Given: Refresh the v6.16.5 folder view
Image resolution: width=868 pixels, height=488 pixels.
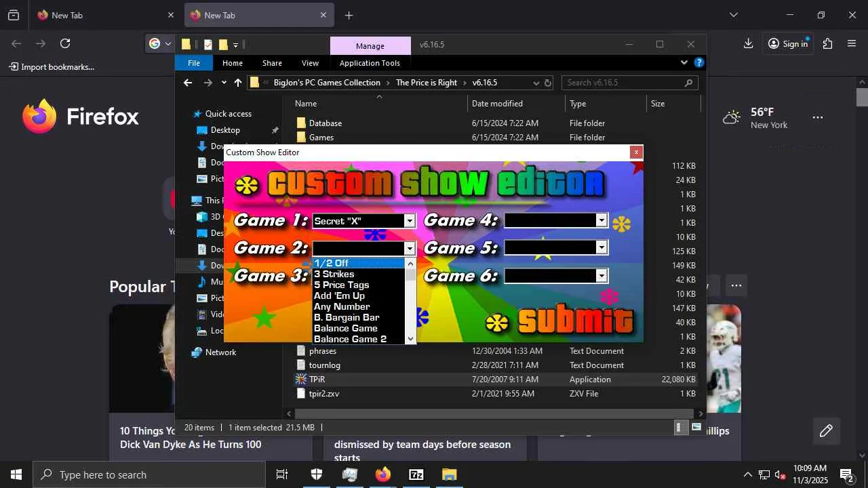Looking at the screenshot, I should pos(548,83).
